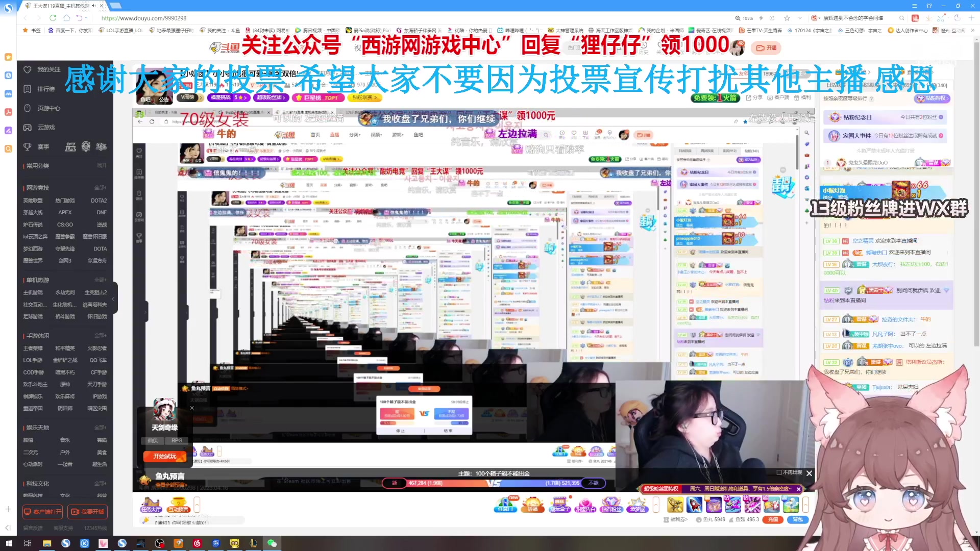Select 英雄联盟 in game categories
The width and height of the screenshot is (980, 551).
coord(33,201)
